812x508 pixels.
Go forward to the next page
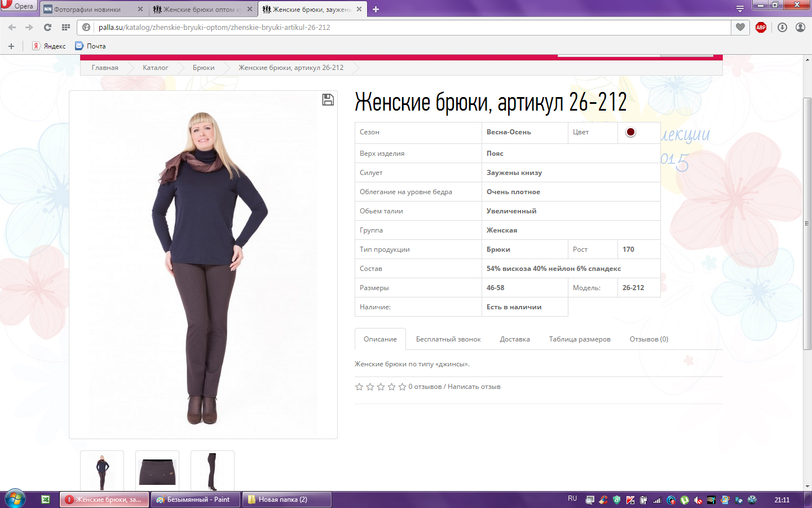[x=29, y=27]
